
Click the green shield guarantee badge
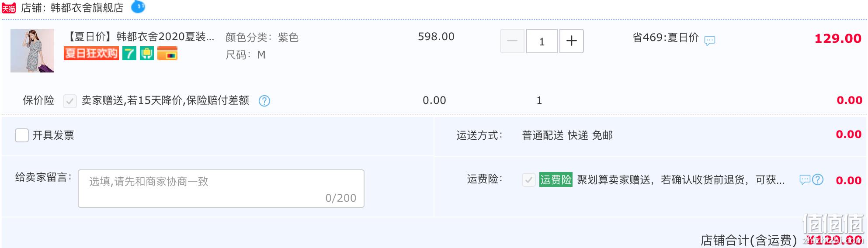pos(147,53)
